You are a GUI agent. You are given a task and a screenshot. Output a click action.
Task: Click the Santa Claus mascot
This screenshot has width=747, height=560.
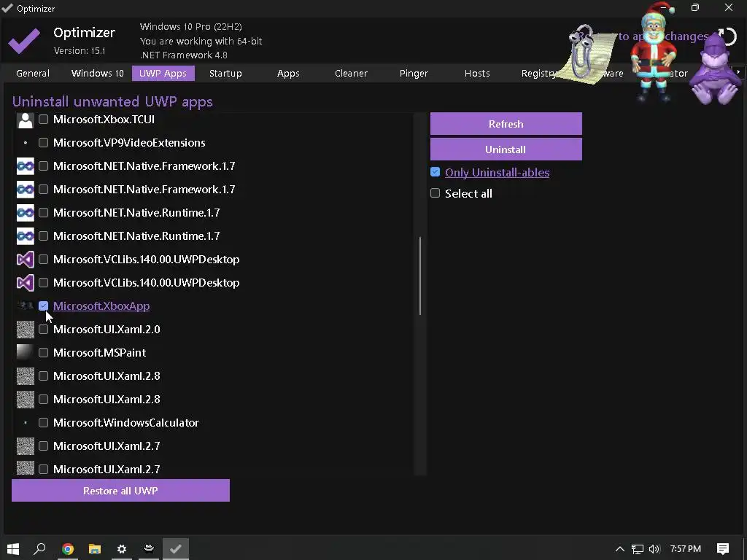(x=654, y=52)
